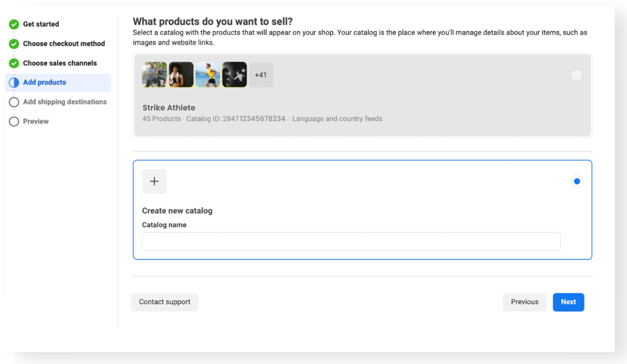Jump to the Add shipping destinations step
627x364 pixels.
(65, 102)
